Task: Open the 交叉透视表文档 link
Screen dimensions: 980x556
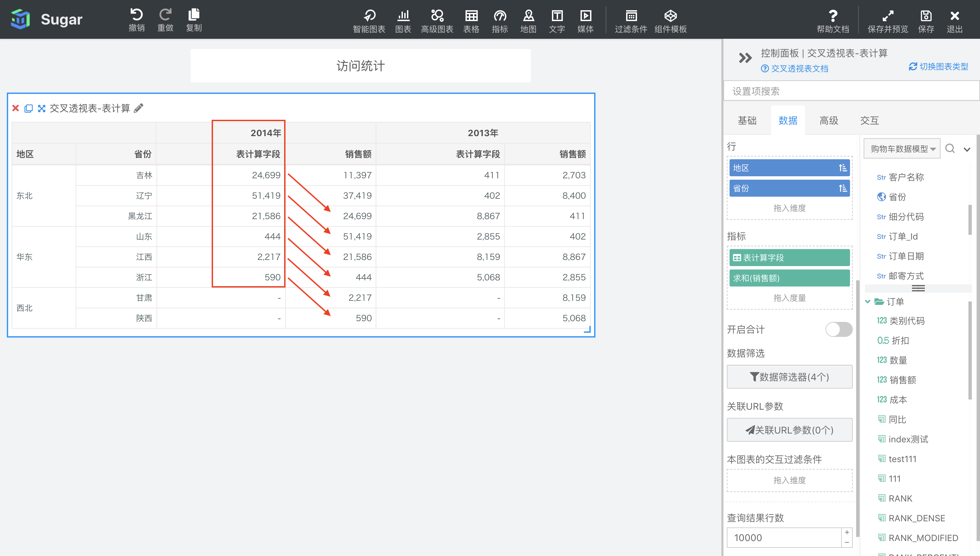Action: pos(795,69)
